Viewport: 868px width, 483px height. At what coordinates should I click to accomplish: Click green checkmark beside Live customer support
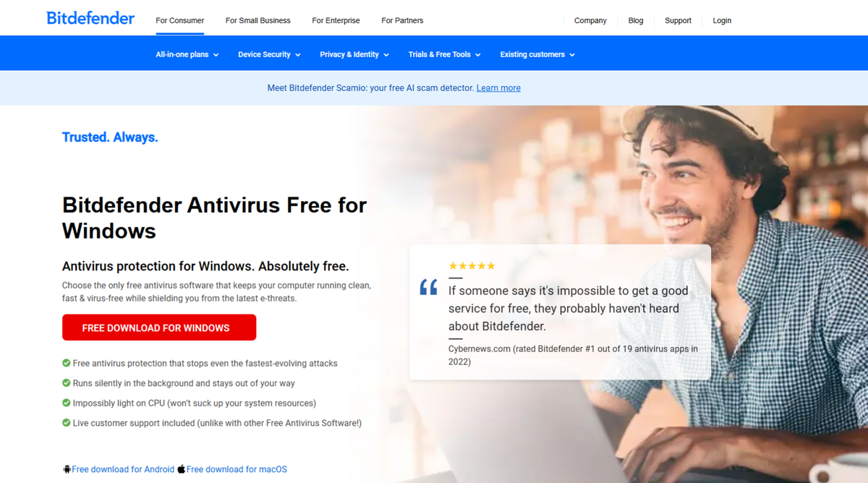click(67, 423)
